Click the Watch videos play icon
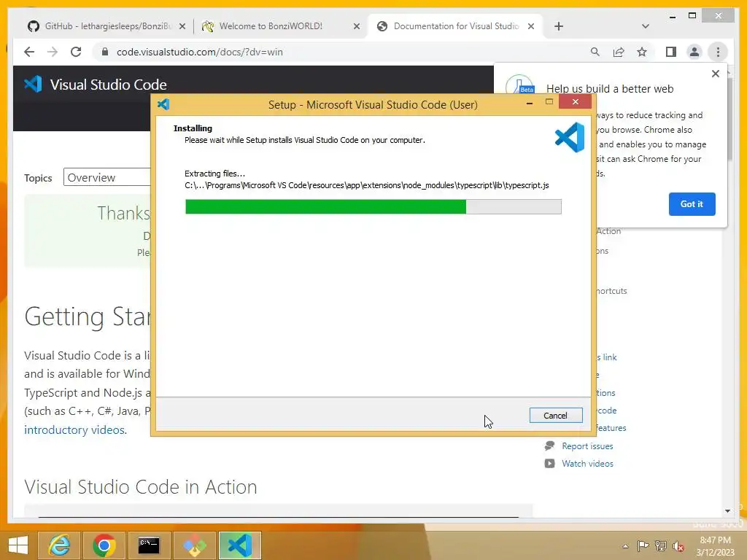Image resolution: width=747 pixels, height=560 pixels. tap(549, 464)
